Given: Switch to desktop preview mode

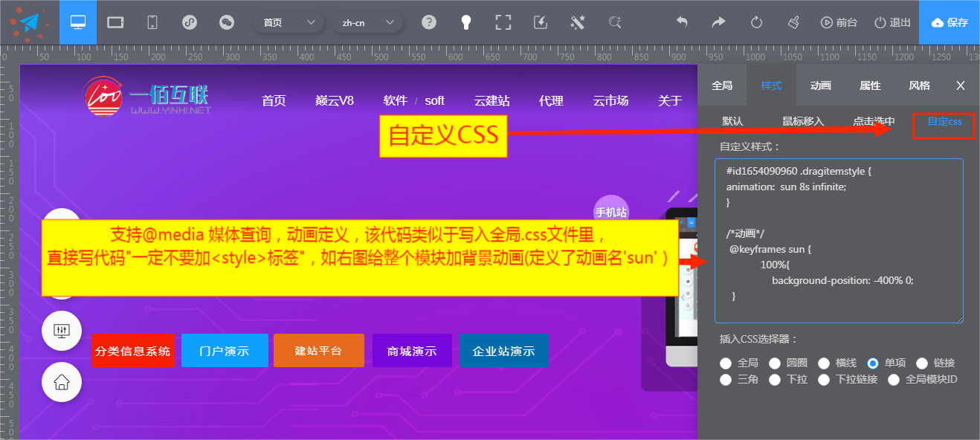Looking at the screenshot, I should pos(78,22).
